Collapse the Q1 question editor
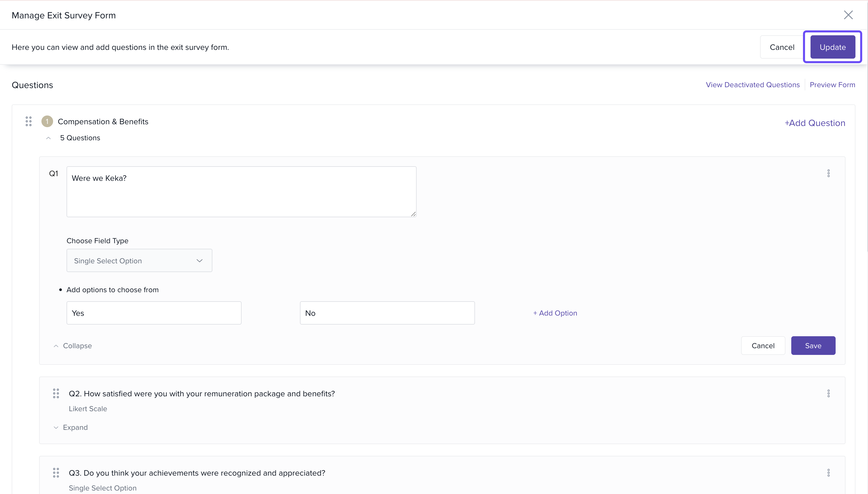 click(x=73, y=346)
